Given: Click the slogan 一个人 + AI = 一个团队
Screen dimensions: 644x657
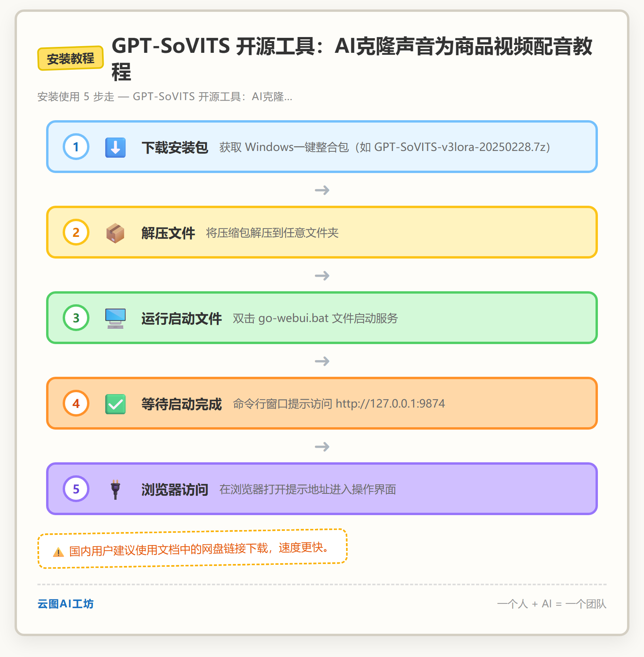Looking at the screenshot, I should coord(552,604).
